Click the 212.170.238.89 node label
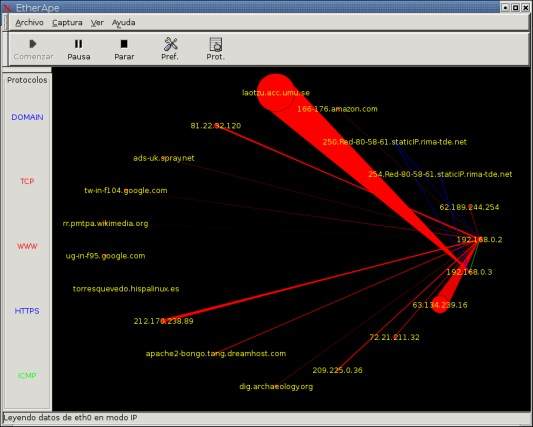The width and height of the screenshot is (533, 427). pos(164,321)
